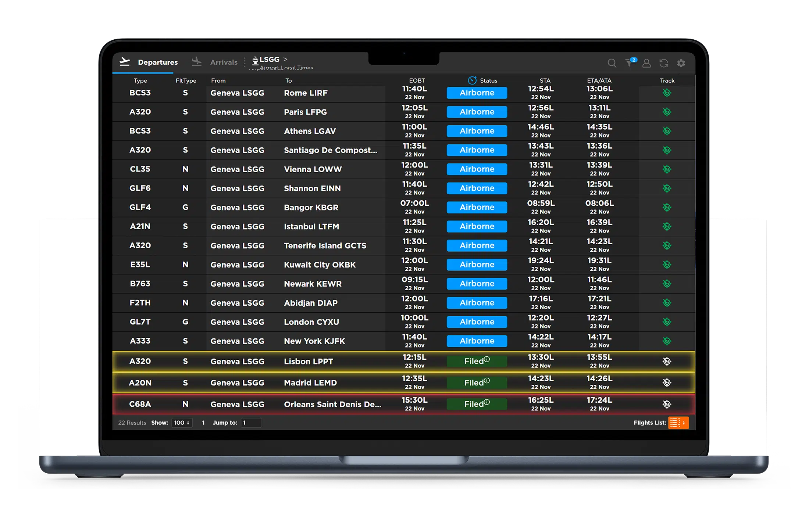809x532 pixels.
Task: Click the Airborne status for the Paris LFPG flight
Action: (x=477, y=112)
